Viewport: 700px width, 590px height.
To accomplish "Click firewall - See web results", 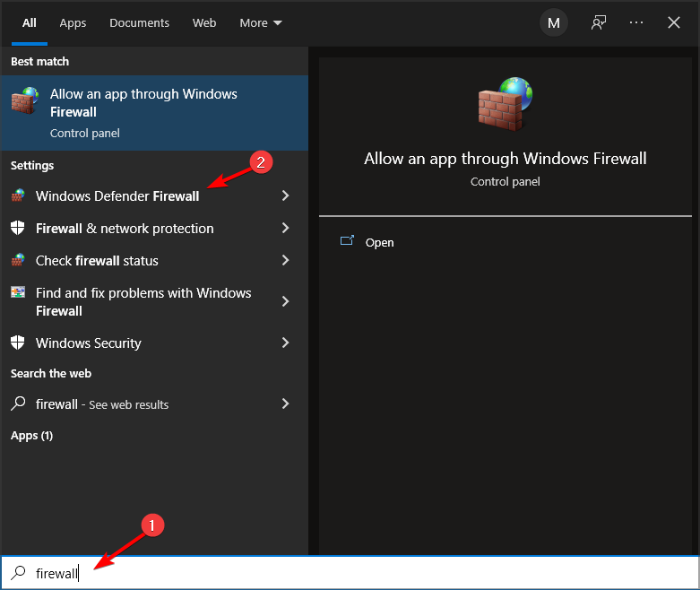I will coord(154,404).
